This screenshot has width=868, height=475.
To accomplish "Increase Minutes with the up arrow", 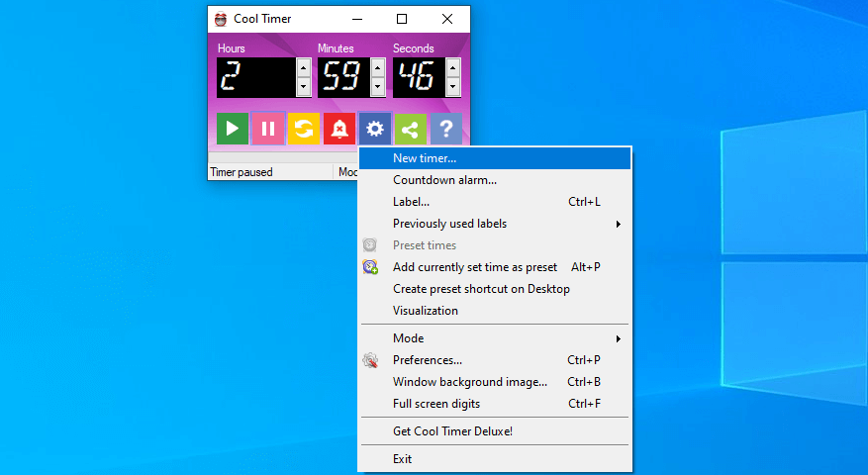I will pyautogui.click(x=378, y=67).
